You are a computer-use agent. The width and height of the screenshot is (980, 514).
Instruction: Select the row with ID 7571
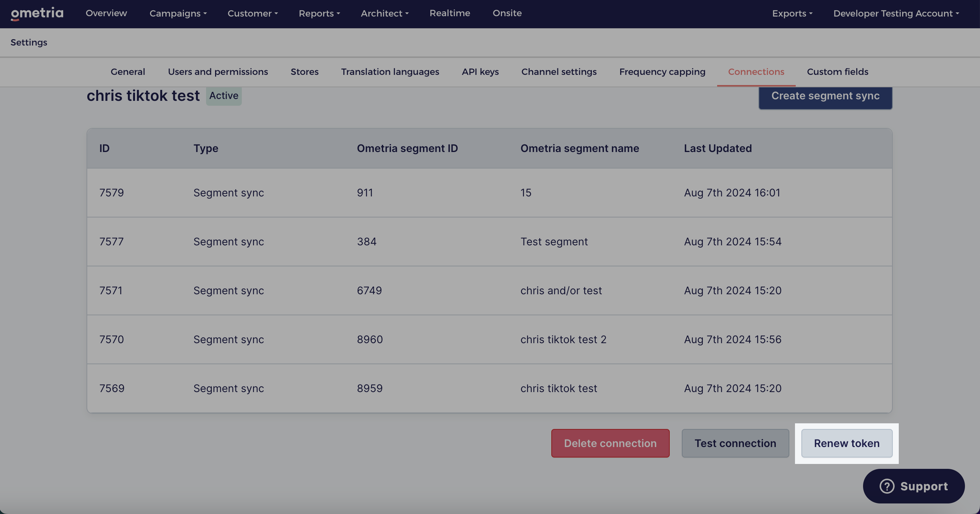tap(489, 290)
